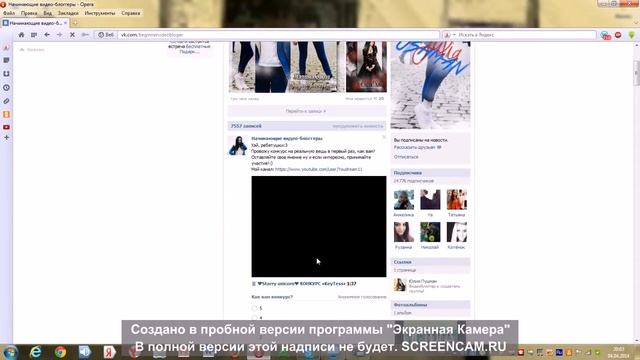Click the Windows Start button
The width and height of the screenshot is (640, 360).
point(10,352)
